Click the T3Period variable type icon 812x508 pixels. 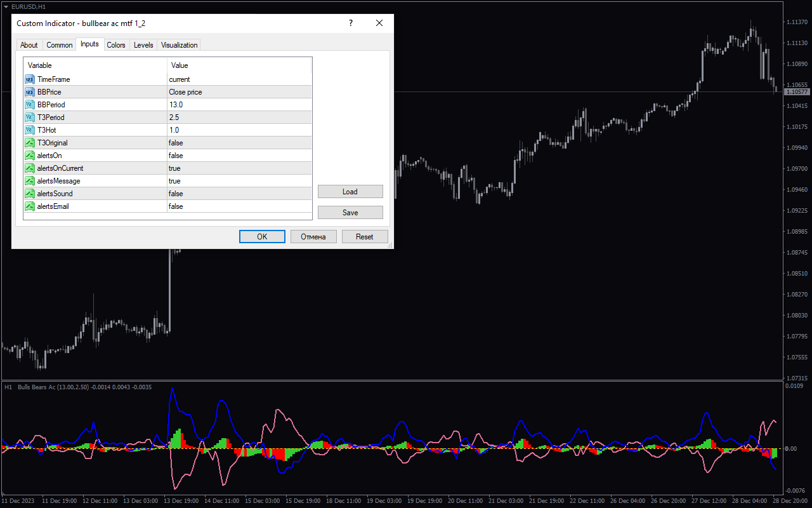(30, 117)
